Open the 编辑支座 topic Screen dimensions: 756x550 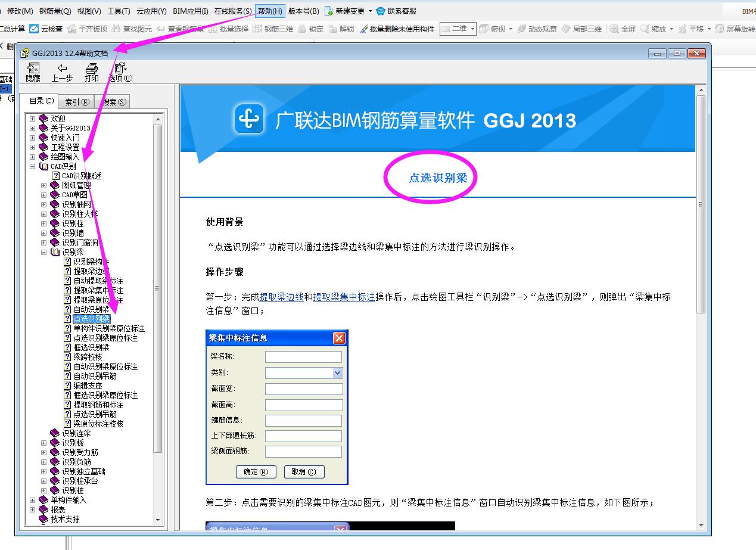pyautogui.click(x=88, y=386)
